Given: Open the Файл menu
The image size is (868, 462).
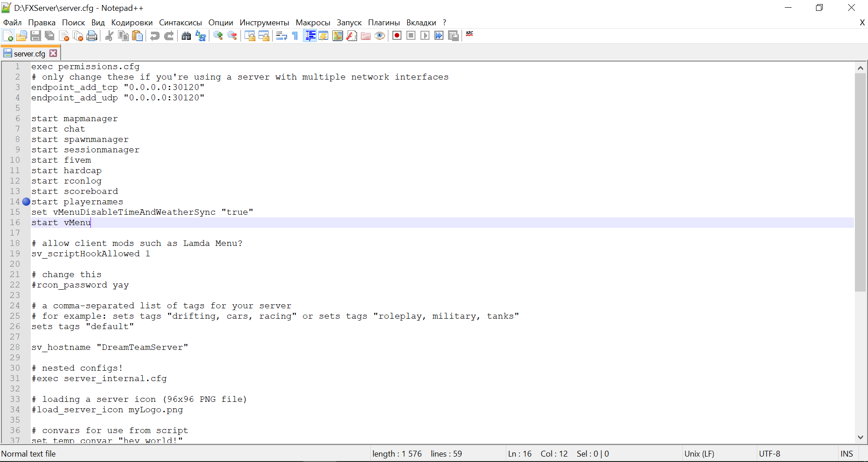Looking at the screenshot, I should click(x=12, y=23).
